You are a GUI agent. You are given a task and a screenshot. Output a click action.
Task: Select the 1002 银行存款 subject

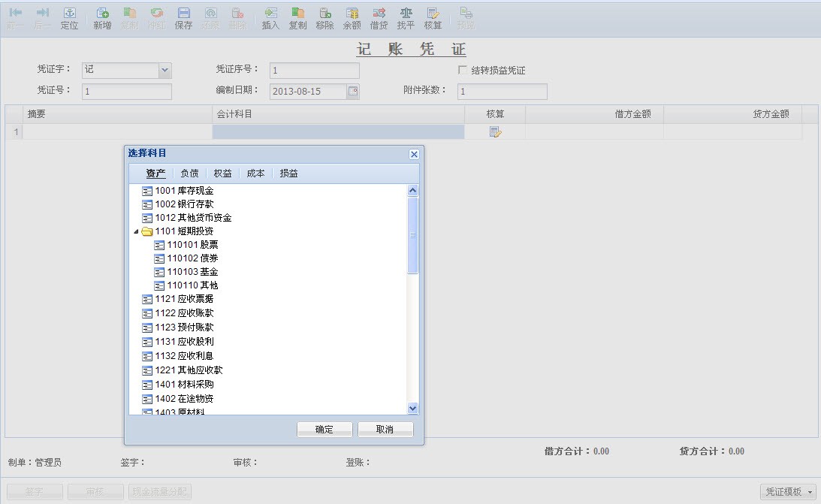[x=184, y=204]
